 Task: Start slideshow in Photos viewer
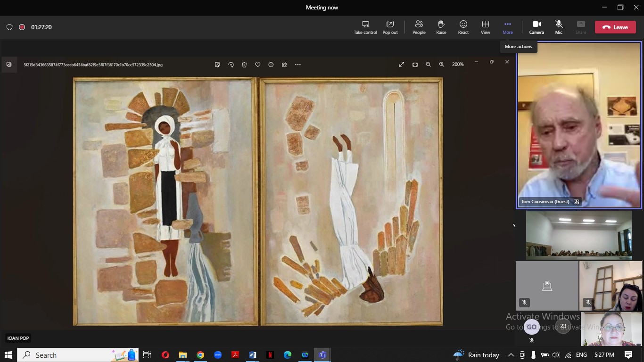(x=415, y=65)
